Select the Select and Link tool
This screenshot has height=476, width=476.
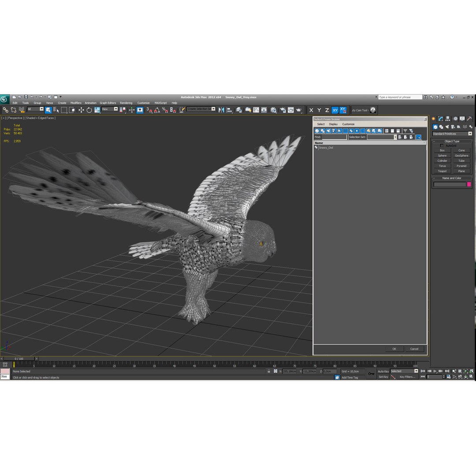click(5, 110)
